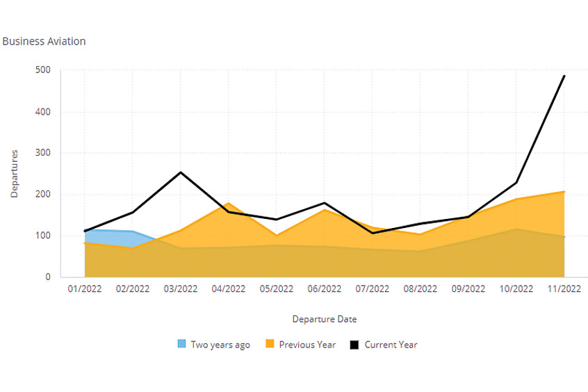Click the 500 y-axis value label

[x=42, y=70]
